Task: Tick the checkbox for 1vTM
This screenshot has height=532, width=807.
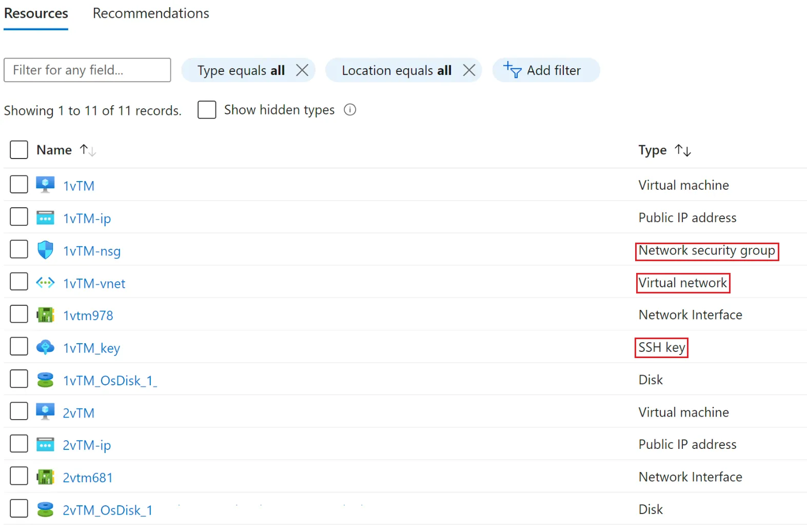Action: [x=19, y=184]
